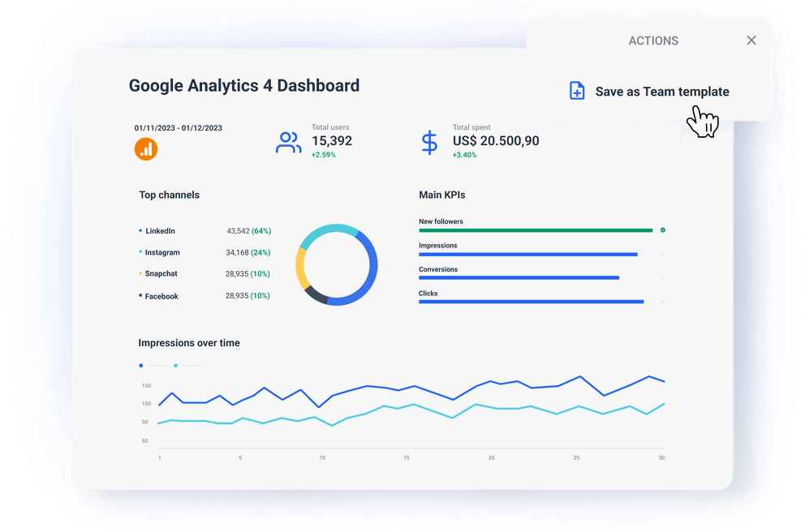Mark the Conversions KPI as complete

[x=662, y=277]
